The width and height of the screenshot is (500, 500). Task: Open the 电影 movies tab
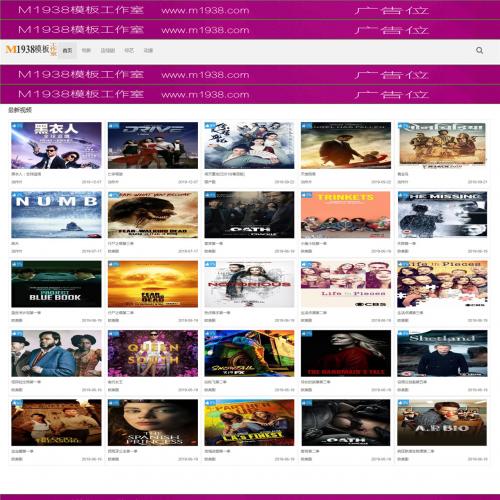coord(86,51)
